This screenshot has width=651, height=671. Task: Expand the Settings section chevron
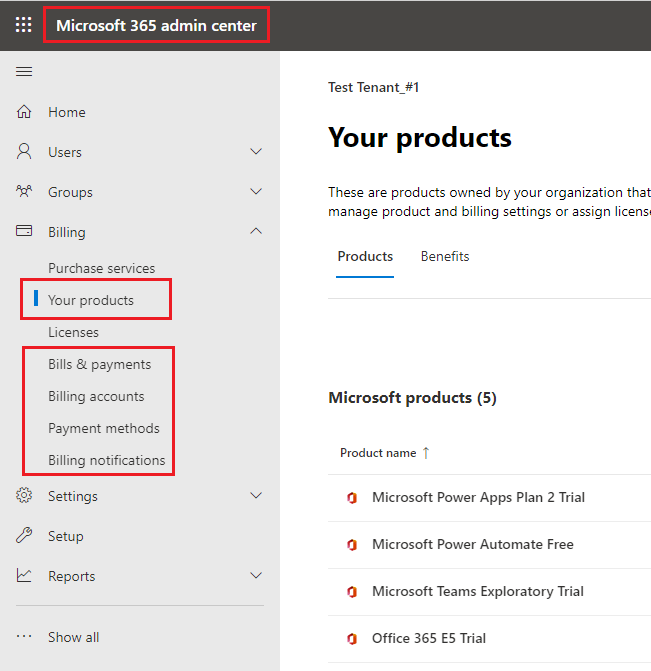pos(256,496)
